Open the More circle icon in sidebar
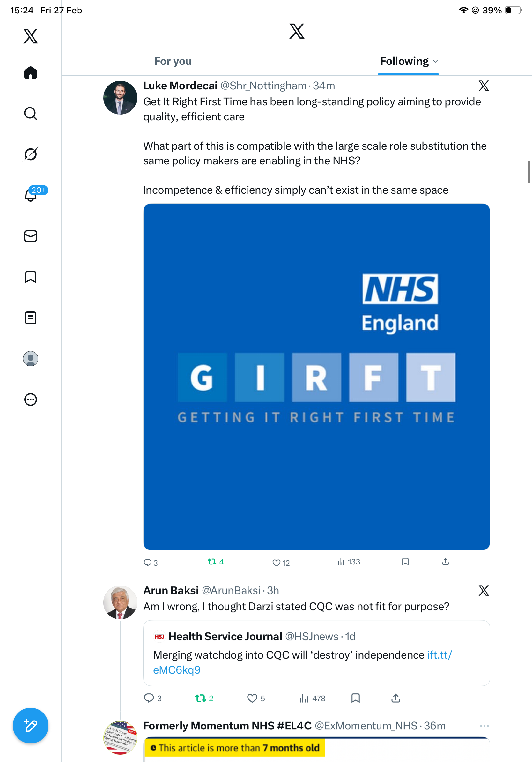The width and height of the screenshot is (532, 762). coord(31,400)
